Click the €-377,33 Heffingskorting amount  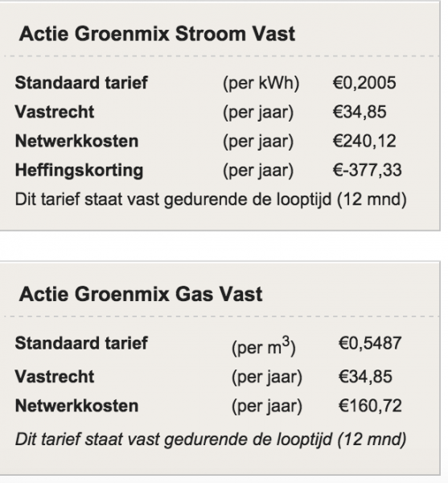pyautogui.click(x=367, y=170)
